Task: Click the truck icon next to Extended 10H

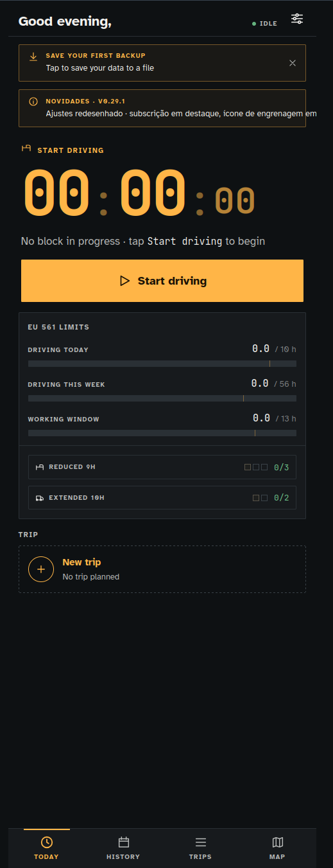Action: pos(40,498)
